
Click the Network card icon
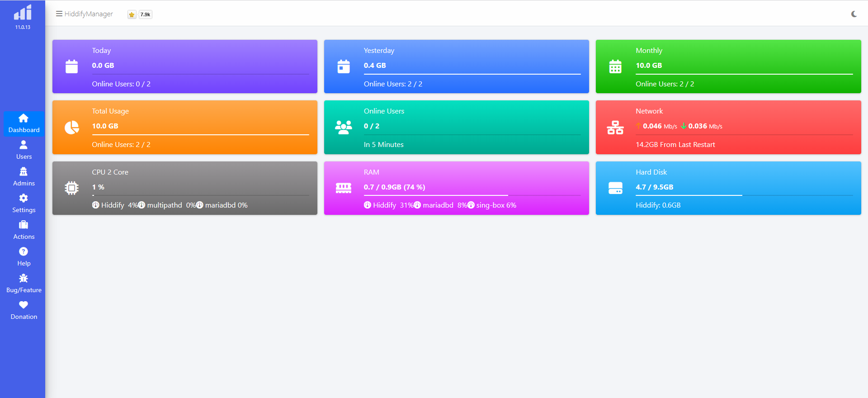click(615, 128)
